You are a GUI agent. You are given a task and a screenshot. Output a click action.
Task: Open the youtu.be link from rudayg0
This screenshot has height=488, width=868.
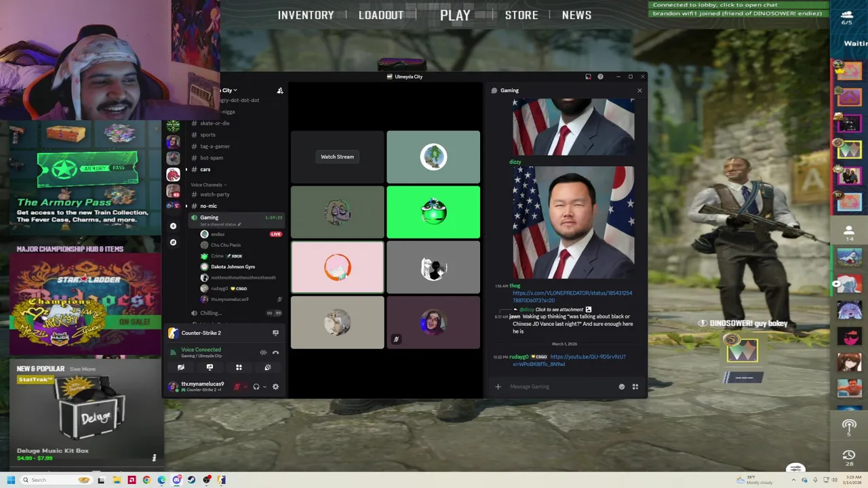coord(569,360)
